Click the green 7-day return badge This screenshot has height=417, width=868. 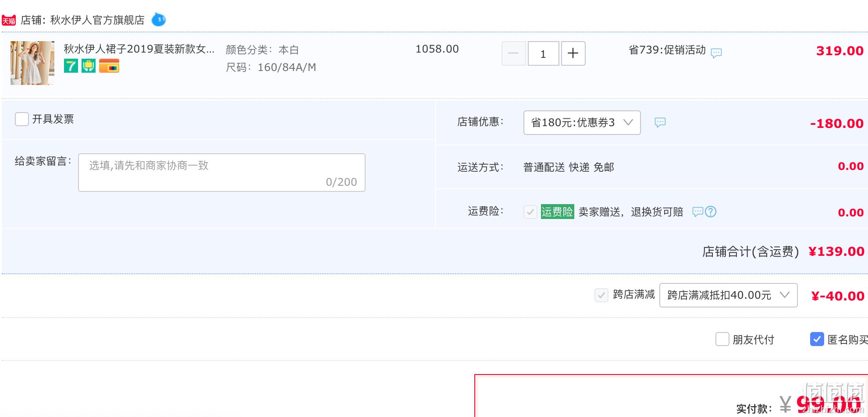[71, 66]
